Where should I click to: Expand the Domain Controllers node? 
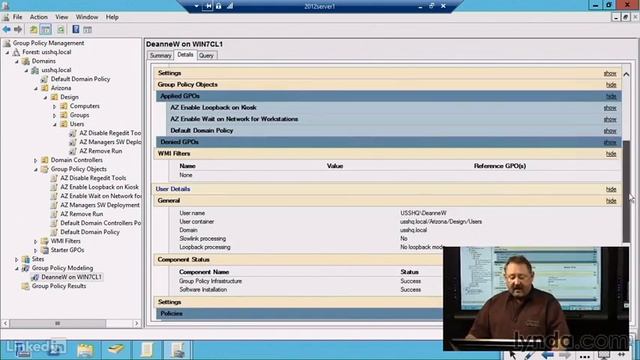[36, 160]
